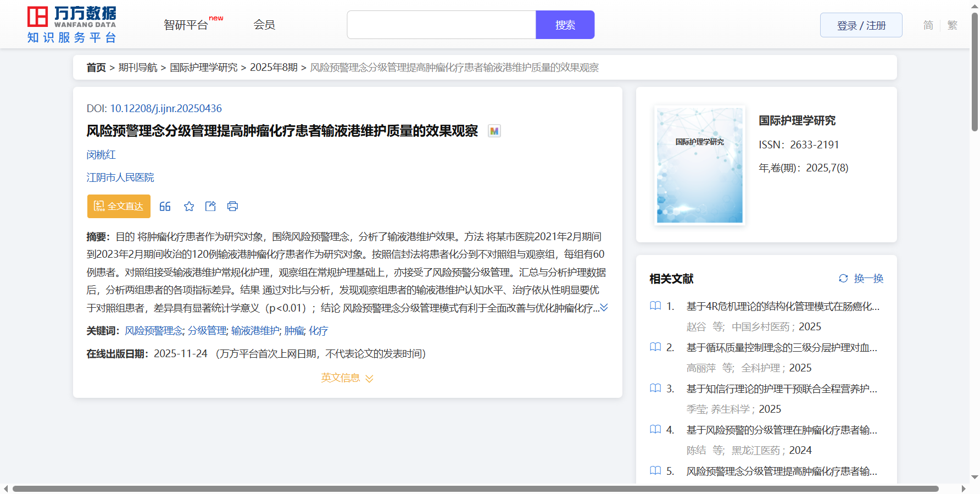The height and width of the screenshot is (494, 980).
Task: Click the M badge beside article title
Action: (494, 131)
